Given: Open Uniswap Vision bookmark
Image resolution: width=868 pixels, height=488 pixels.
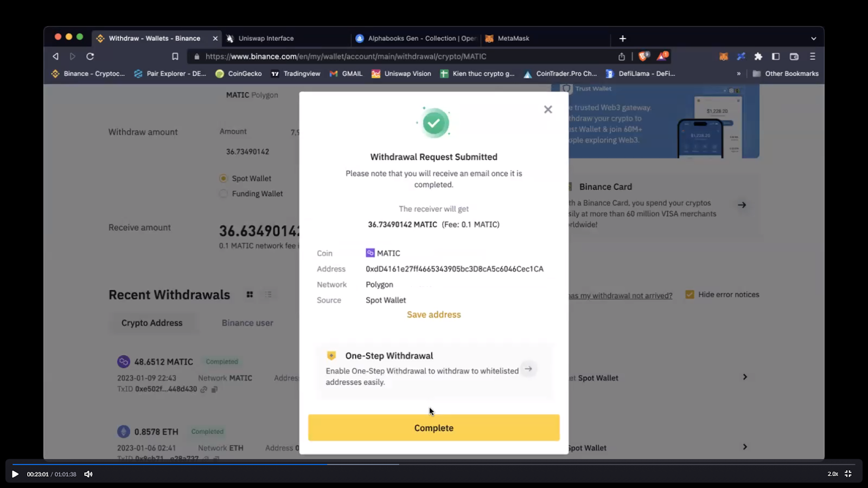Looking at the screenshot, I should click(401, 74).
